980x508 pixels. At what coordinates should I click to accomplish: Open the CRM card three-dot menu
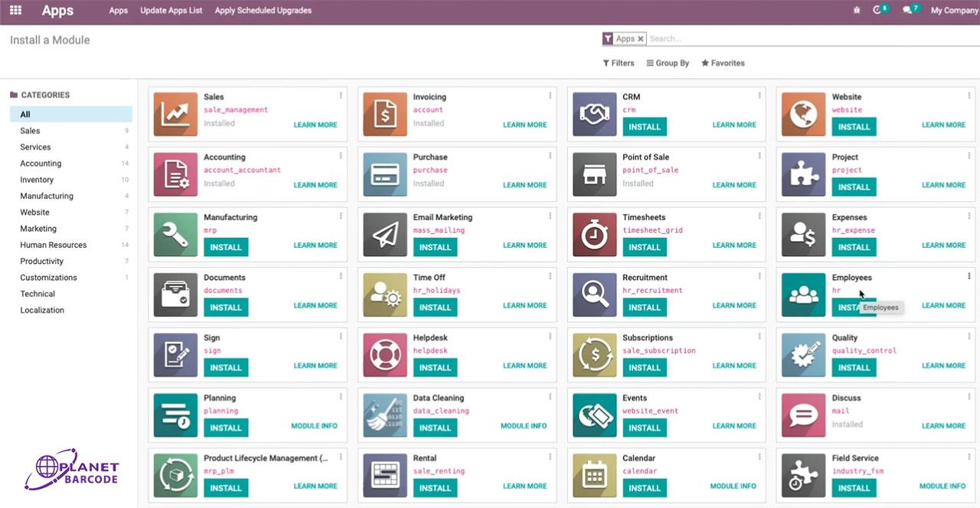pyautogui.click(x=759, y=96)
